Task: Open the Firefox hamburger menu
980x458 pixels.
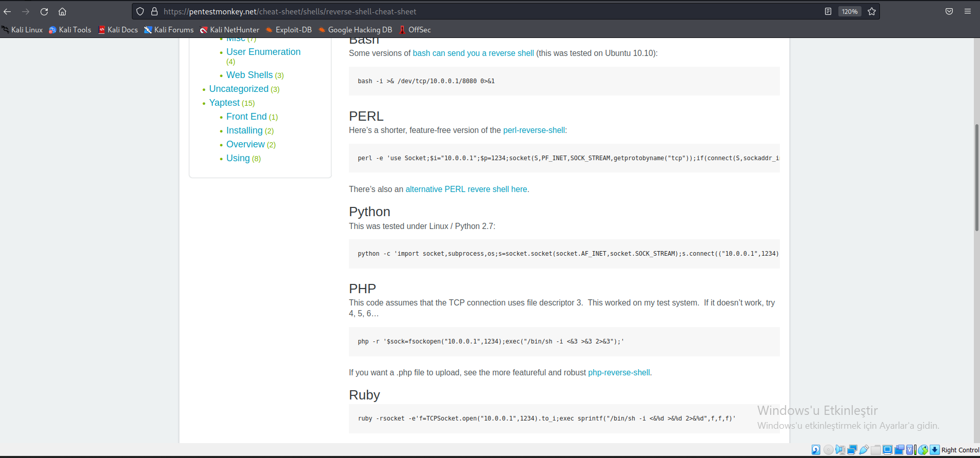Action: pos(968,11)
